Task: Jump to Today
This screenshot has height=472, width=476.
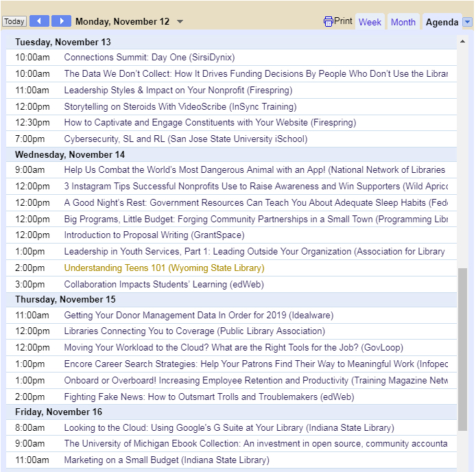Action: 14,21
